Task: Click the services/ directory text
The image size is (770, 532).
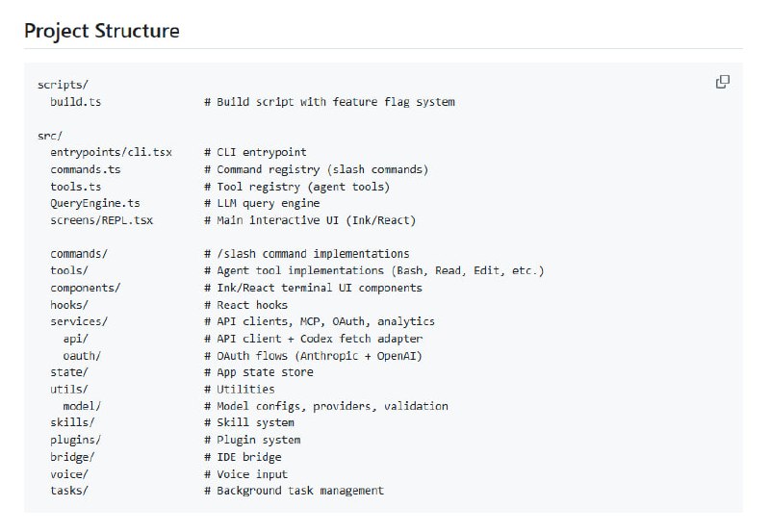Action: 79,321
